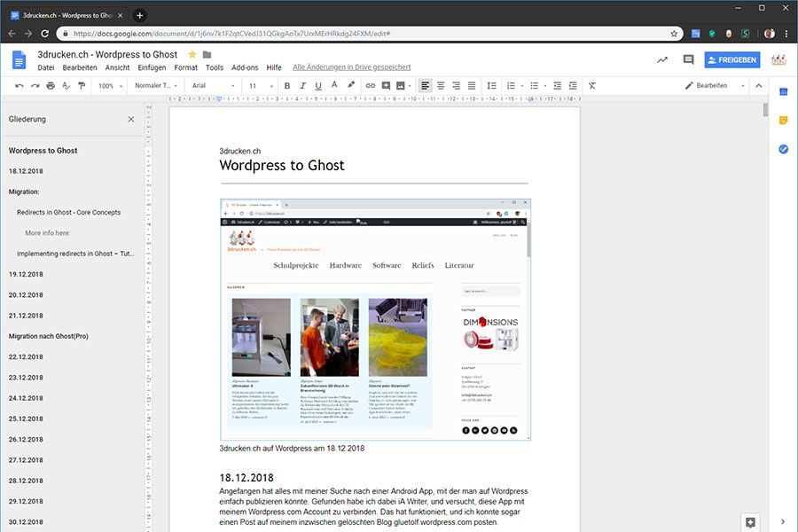The image size is (798, 532).
Task: Click the blue FREIGEBEN share button
Action: click(732, 59)
